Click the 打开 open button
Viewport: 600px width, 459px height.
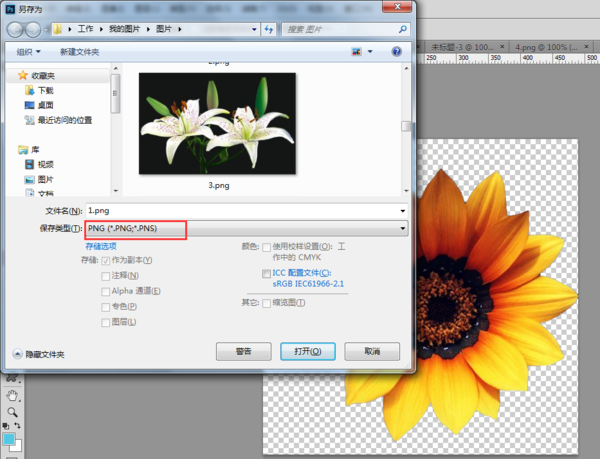(308, 351)
